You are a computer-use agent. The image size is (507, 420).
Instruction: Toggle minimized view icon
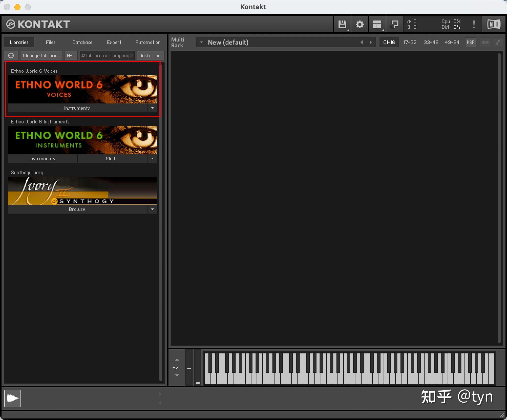tap(395, 24)
